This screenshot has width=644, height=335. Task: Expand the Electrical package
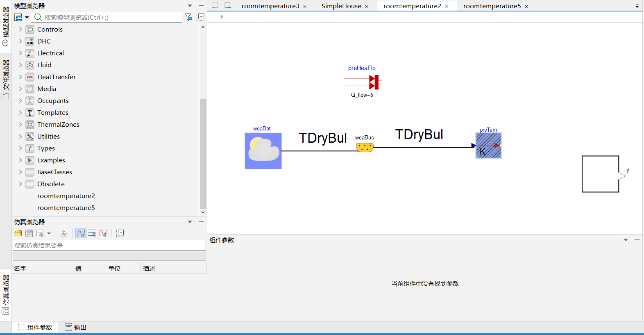pyautogui.click(x=20, y=53)
